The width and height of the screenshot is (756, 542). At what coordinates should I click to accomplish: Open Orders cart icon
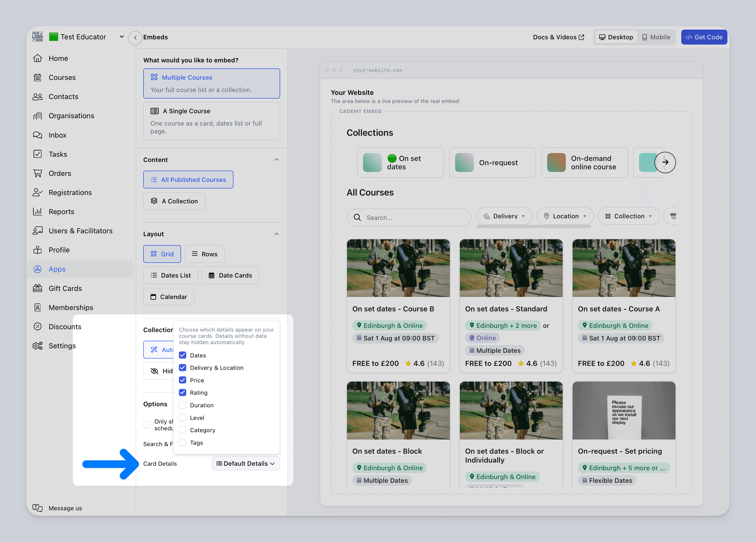(37, 173)
